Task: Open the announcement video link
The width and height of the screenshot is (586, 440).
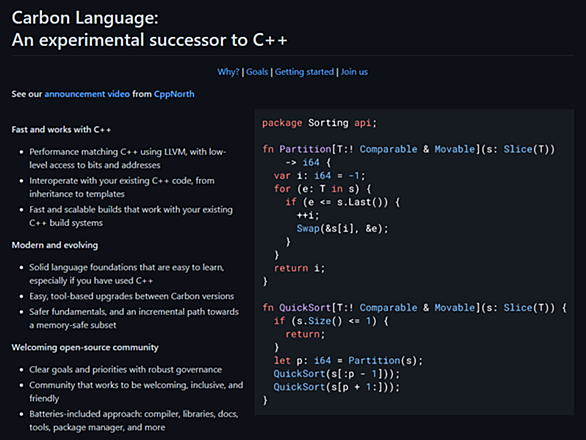Action: (87, 94)
